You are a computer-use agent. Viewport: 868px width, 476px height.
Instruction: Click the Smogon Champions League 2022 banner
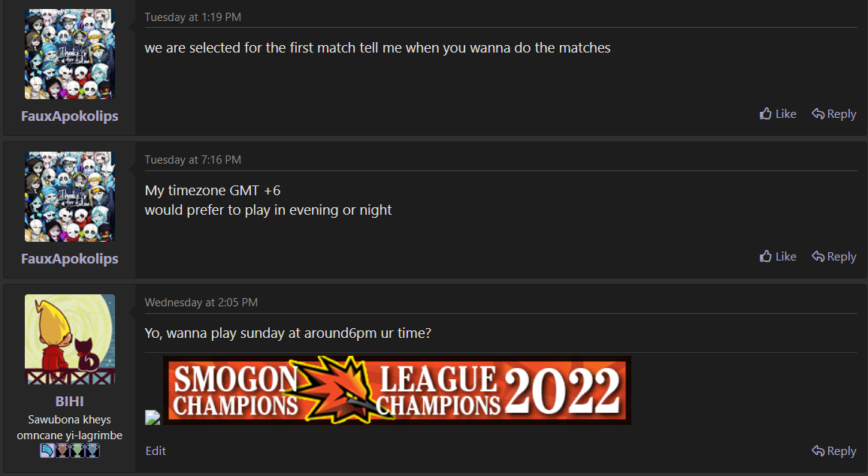tap(397, 390)
